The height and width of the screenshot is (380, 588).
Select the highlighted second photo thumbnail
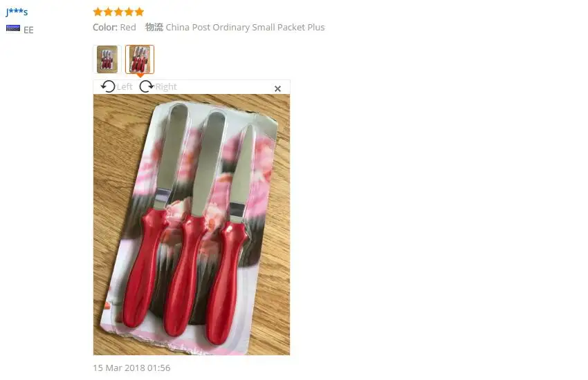coord(140,59)
